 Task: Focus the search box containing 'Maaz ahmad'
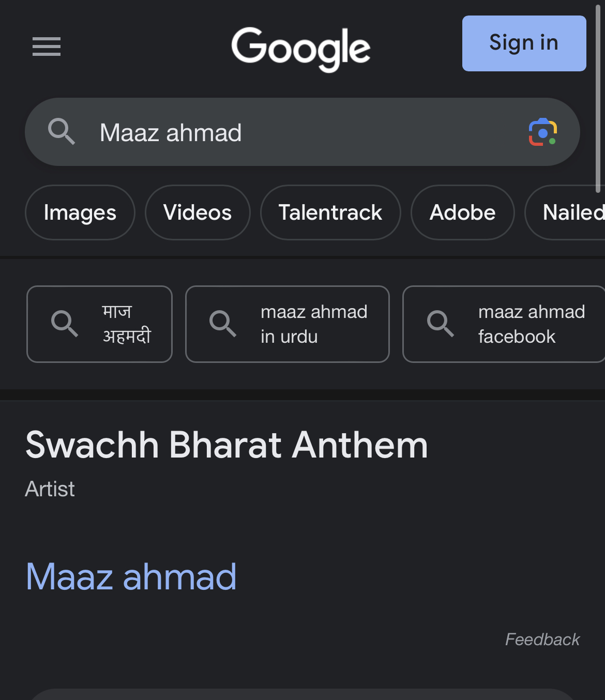click(x=300, y=132)
